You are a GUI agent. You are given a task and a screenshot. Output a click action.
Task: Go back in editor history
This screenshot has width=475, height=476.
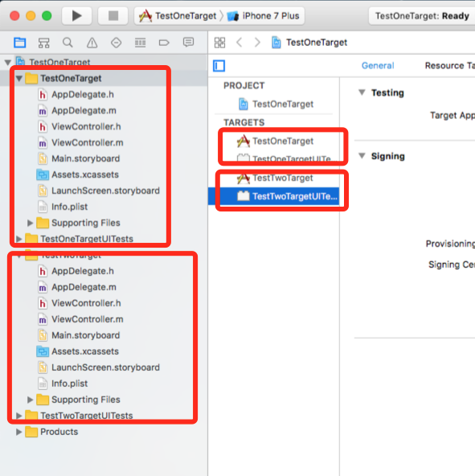click(x=240, y=43)
